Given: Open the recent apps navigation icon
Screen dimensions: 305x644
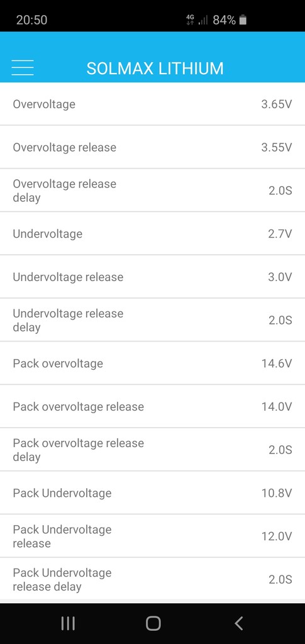Looking at the screenshot, I should 68,623.
